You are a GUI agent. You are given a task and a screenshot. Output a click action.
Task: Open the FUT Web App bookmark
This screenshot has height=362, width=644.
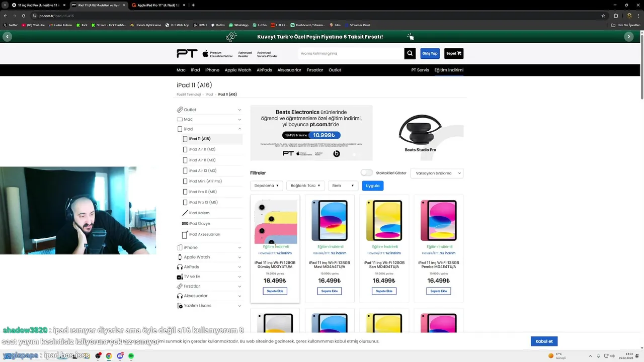coord(177,25)
